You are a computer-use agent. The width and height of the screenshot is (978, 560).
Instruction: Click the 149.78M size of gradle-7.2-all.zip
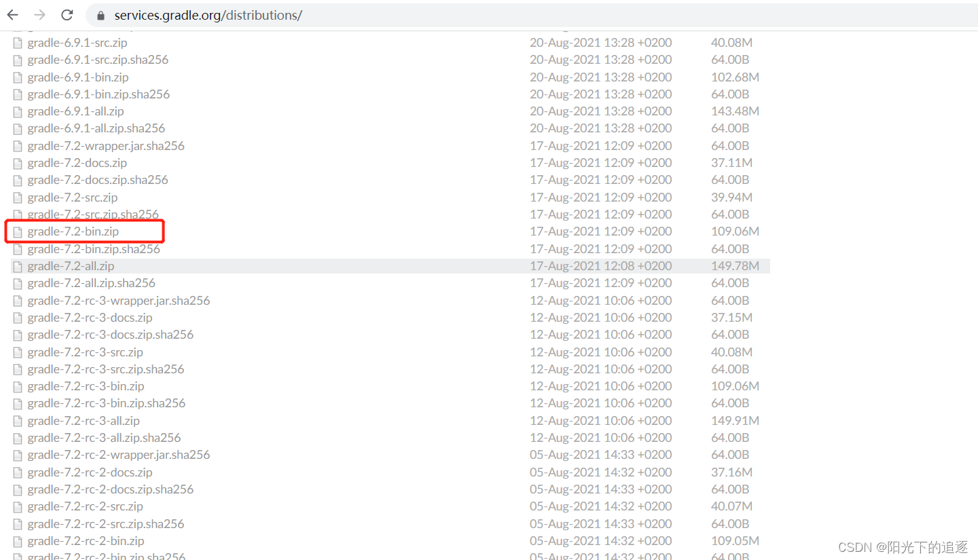tap(735, 266)
